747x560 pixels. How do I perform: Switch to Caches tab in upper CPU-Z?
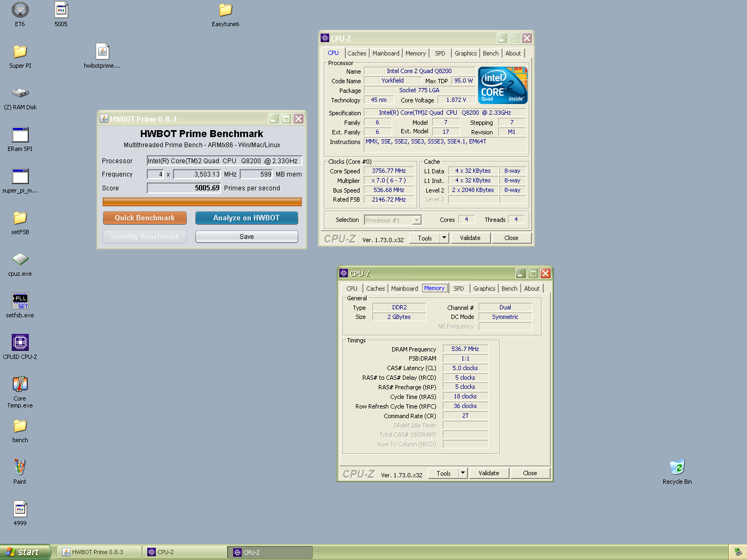click(356, 53)
